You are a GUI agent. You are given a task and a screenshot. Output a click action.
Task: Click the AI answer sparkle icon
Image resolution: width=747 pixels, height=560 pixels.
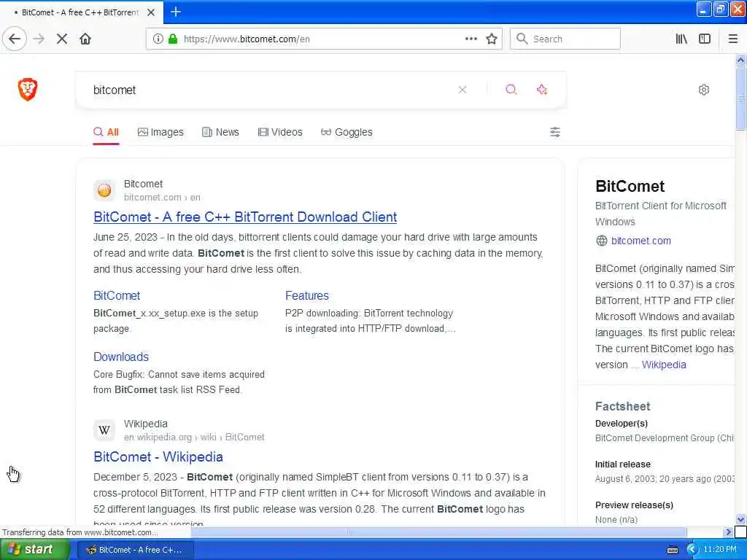click(542, 90)
